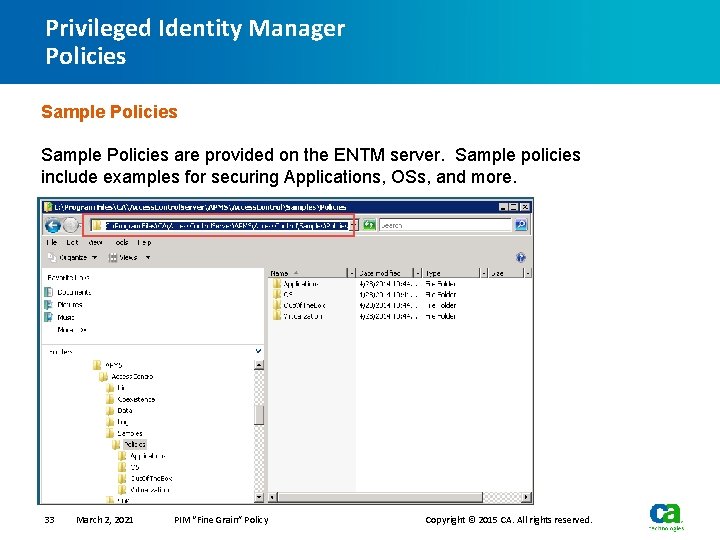Click the green Refresh button beside address bar
720x540 pixels.
point(369,225)
